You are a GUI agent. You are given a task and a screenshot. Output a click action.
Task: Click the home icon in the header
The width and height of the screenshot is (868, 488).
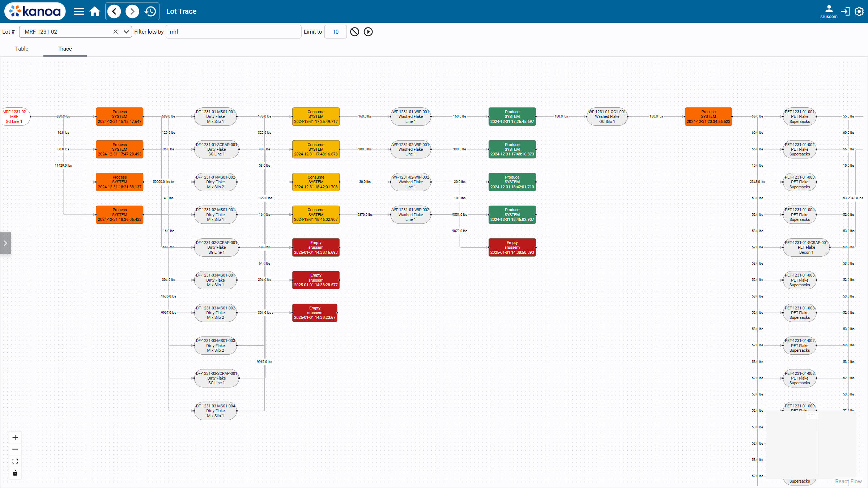95,11
